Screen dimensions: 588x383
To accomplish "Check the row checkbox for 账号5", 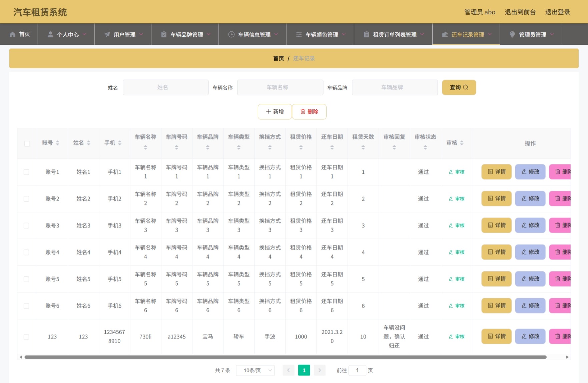I will (26, 279).
